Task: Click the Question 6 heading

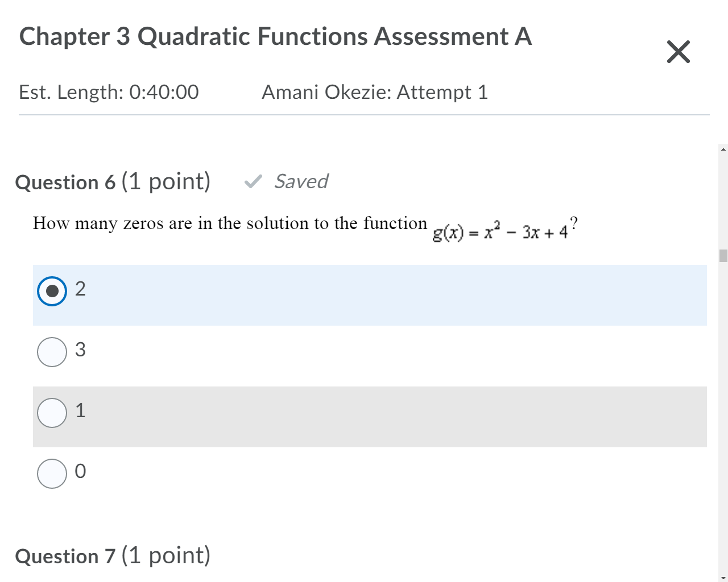Action: 113,182
